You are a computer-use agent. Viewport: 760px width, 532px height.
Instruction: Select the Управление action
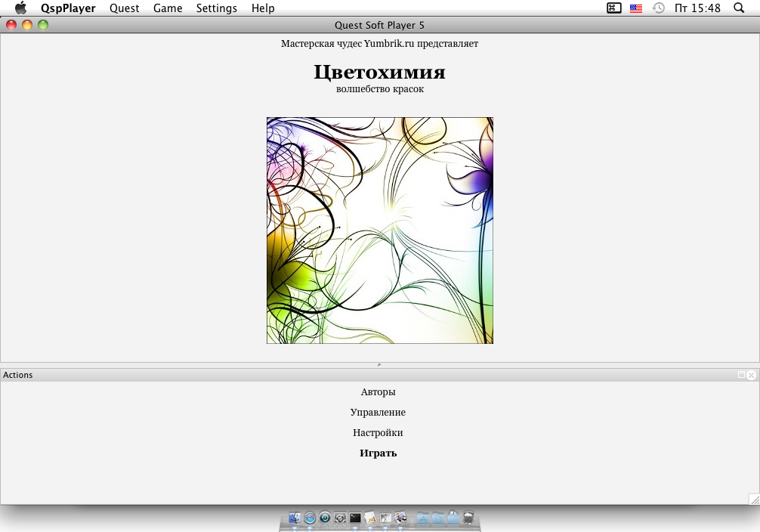click(x=378, y=413)
